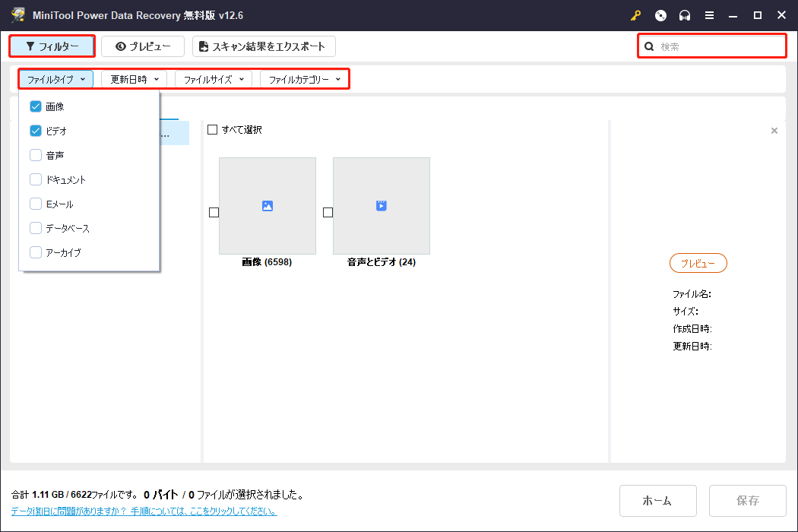Check the すべて選択 checkbox
This screenshot has width=798, height=532.
tap(213, 129)
